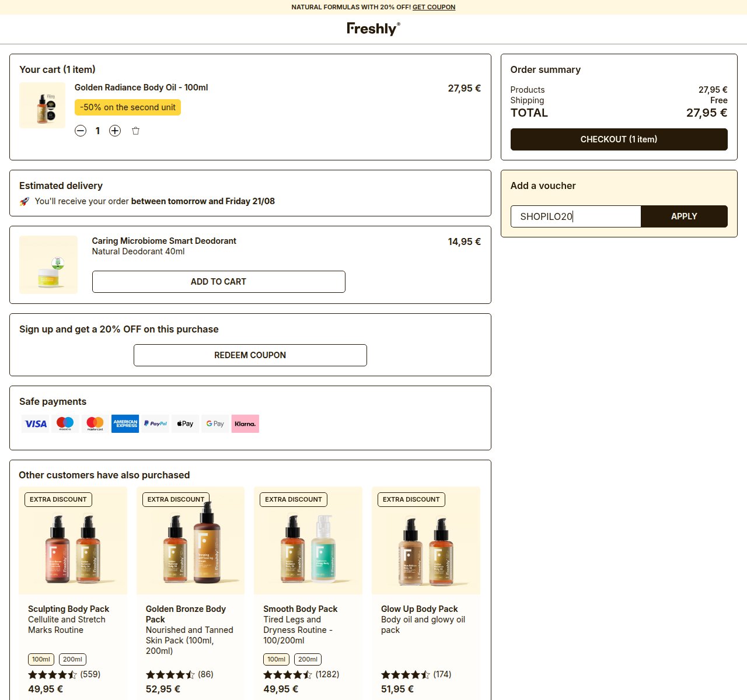The width and height of the screenshot is (747, 700).
Task: Open Smooth Body Pack product image
Action: [308, 541]
